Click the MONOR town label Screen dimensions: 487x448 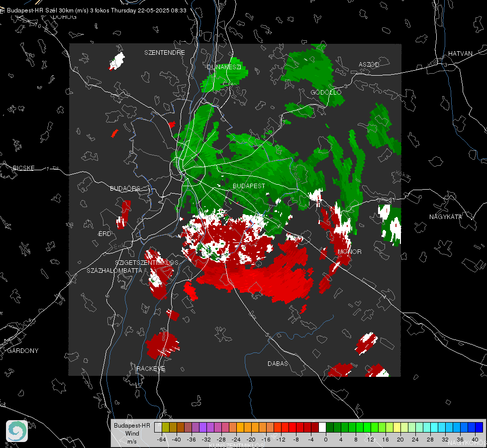[x=349, y=251]
